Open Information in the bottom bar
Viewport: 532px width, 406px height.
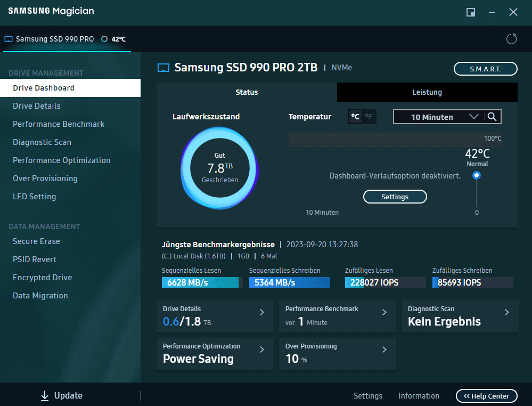coord(419,396)
